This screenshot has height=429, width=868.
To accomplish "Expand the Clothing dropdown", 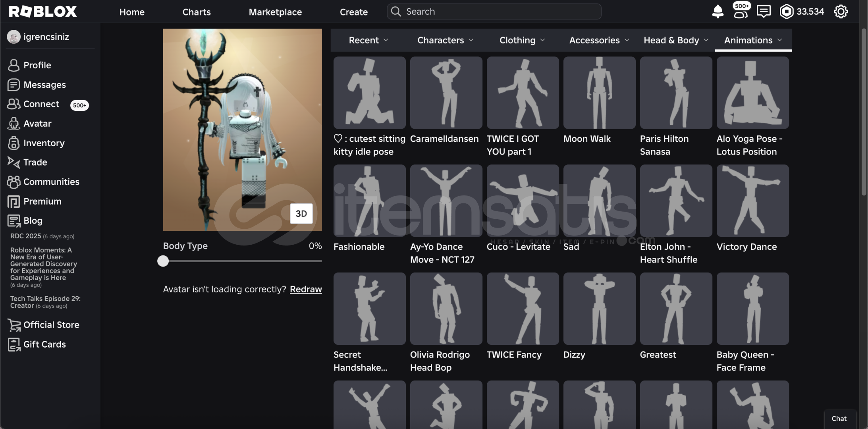I will pyautogui.click(x=522, y=40).
